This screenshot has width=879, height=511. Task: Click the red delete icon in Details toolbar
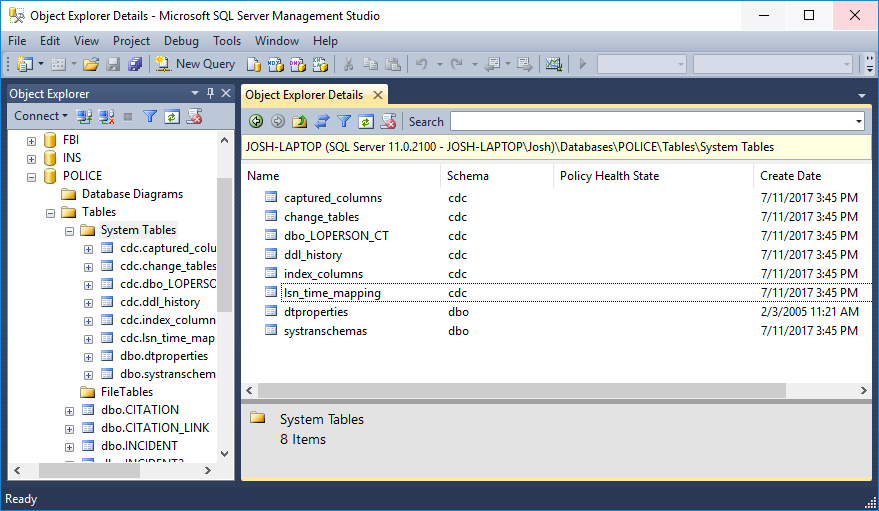coord(388,121)
